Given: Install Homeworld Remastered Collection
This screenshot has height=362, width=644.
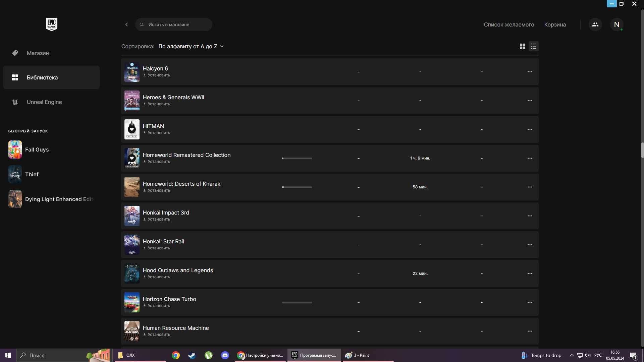Looking at the screenshot, I should [157, 162].
